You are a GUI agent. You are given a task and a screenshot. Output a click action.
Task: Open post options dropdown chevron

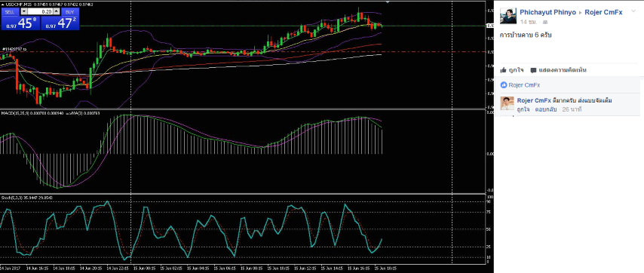tap(633, 11)
